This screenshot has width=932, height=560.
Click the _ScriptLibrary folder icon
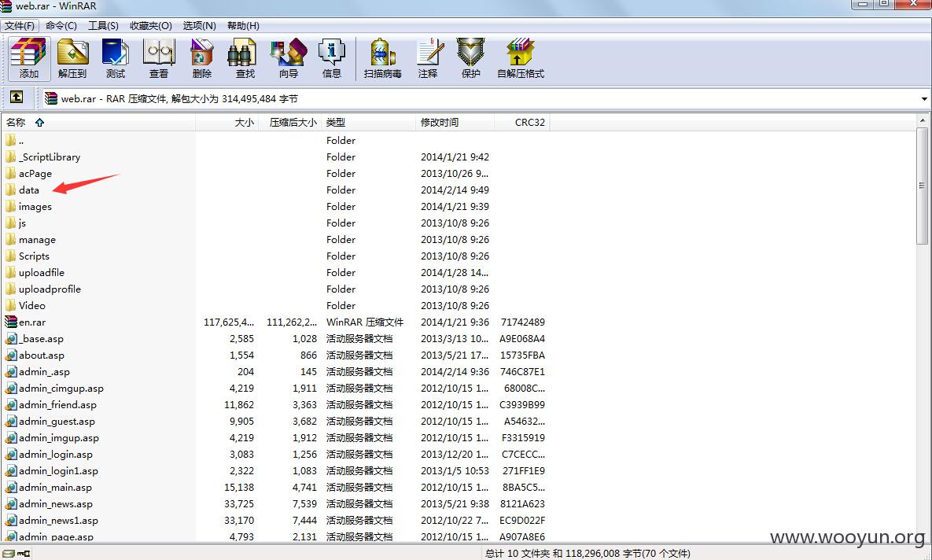pyautogui.click(x=11, y=157)
